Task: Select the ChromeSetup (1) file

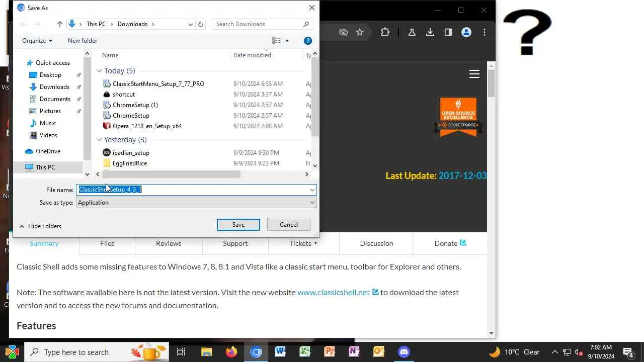Action: [x=135, y=105]
